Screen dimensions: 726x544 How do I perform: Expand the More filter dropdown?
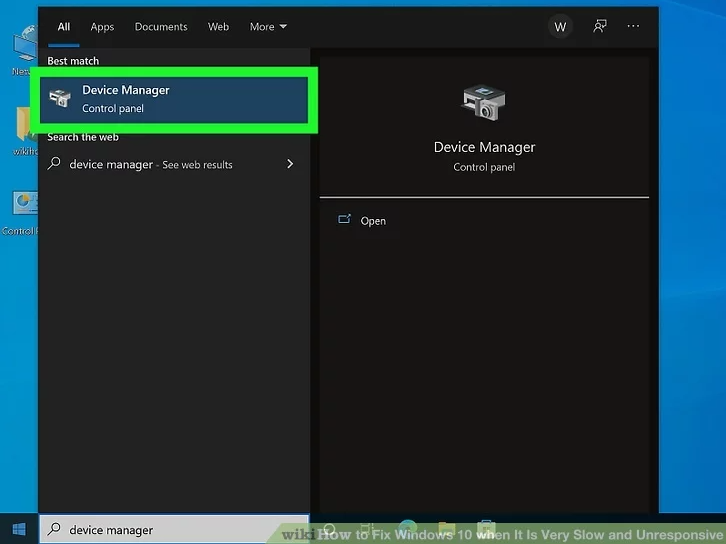pyautogui.click(x=268, y=27)
